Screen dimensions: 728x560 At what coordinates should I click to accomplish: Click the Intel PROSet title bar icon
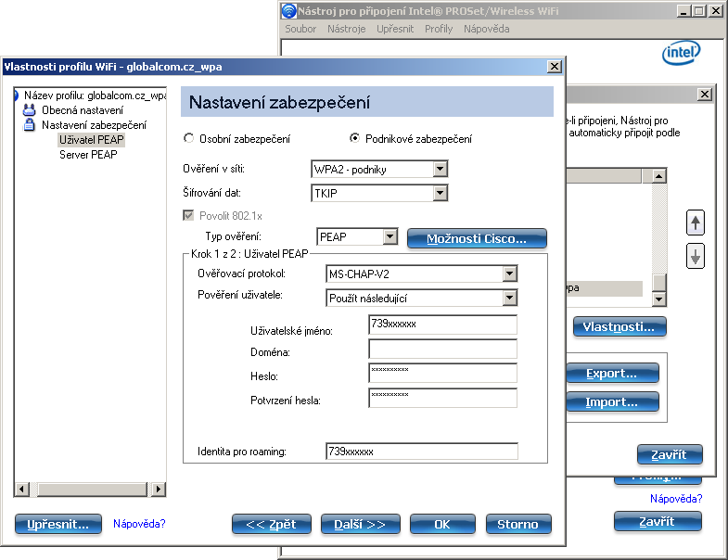pos(289,11)
